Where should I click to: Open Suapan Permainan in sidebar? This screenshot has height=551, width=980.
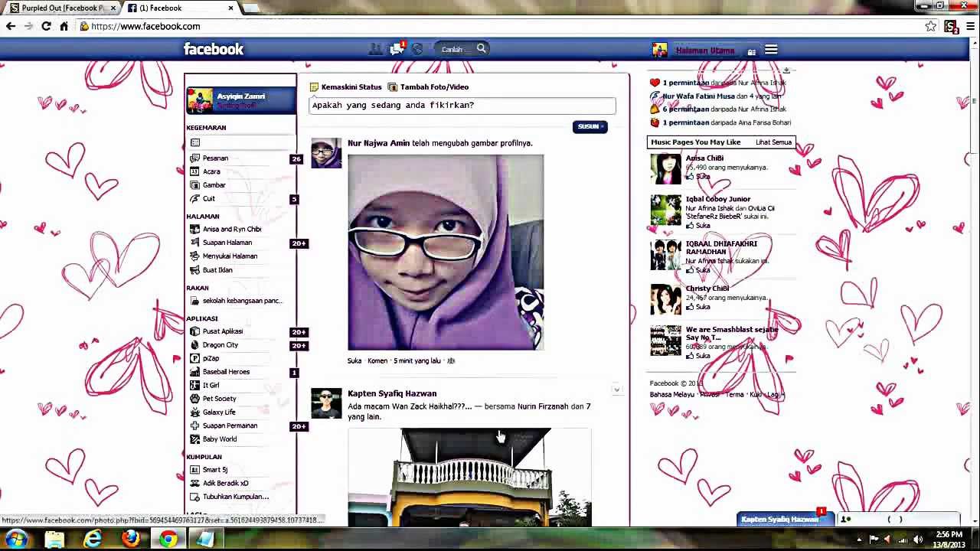tap(230, 425)
